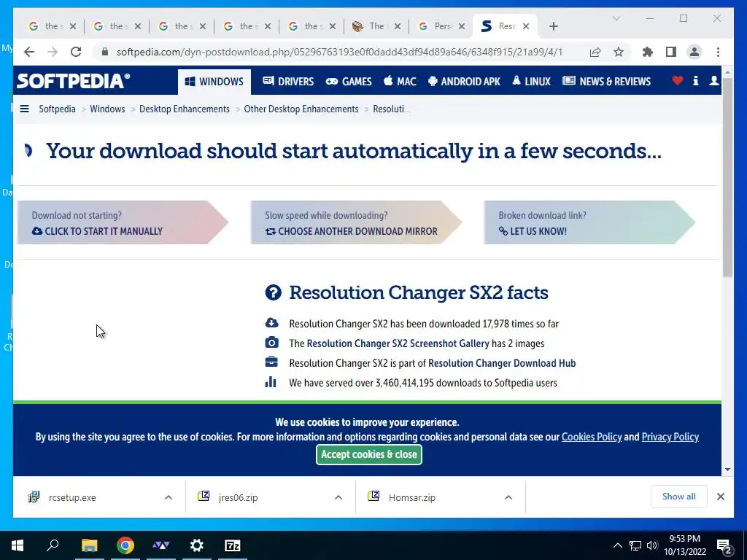This screenshot has width=747, height=560.
Task: Open 7-Zip from taskbar
Action: (232, 545)
